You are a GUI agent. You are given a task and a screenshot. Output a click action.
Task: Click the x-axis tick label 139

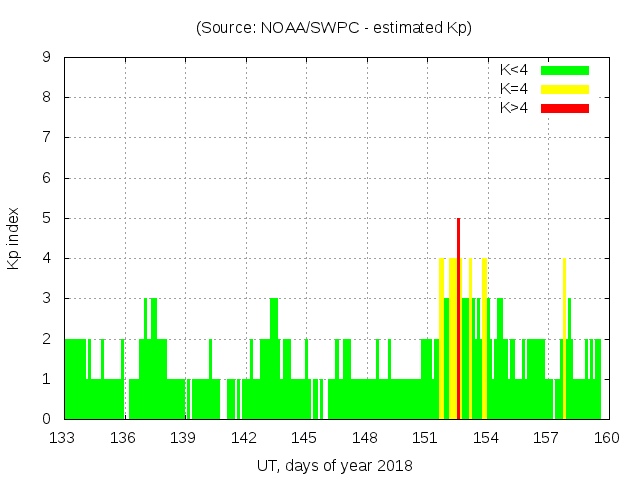[184, 438]
